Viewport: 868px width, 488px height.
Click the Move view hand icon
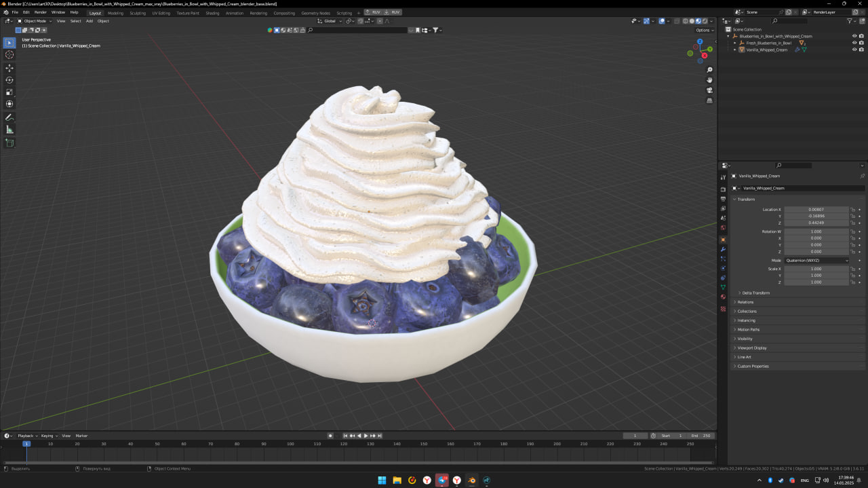[x=709, y=80]
